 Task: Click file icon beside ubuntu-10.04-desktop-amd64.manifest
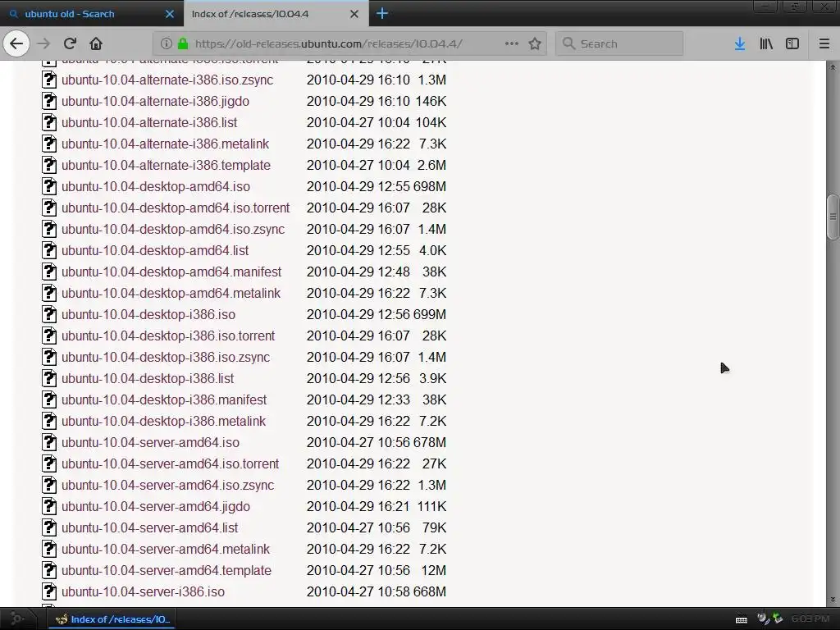49,272
